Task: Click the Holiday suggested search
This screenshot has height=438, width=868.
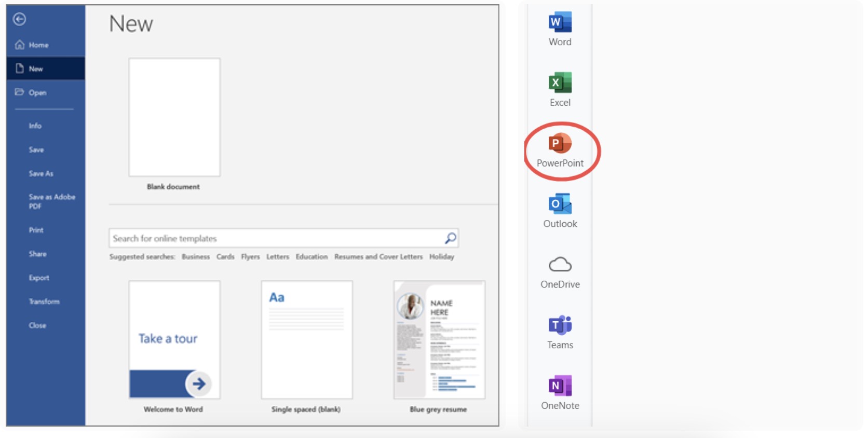Action: coord(442,256)
